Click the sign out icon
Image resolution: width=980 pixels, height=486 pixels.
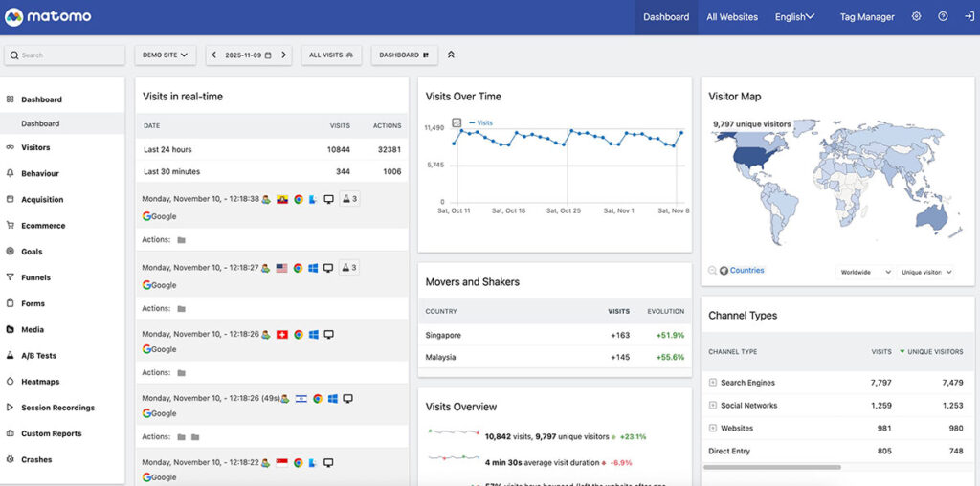[969, 17]
